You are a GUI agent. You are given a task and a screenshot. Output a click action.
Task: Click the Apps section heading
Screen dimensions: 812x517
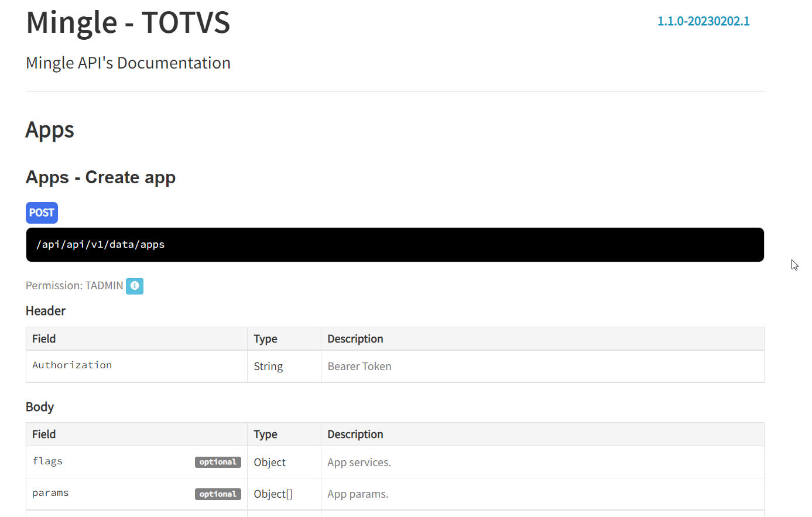click(x=50, y=129)
